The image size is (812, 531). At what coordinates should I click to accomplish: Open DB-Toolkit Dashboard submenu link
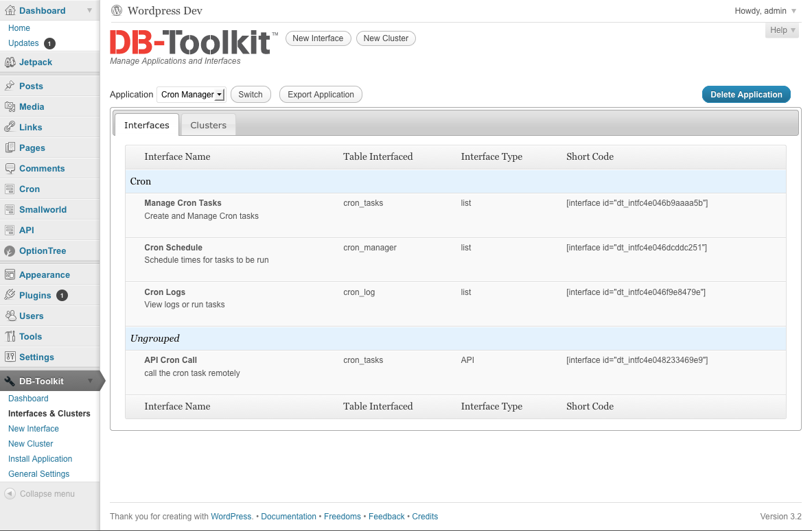tap(28, 399)
